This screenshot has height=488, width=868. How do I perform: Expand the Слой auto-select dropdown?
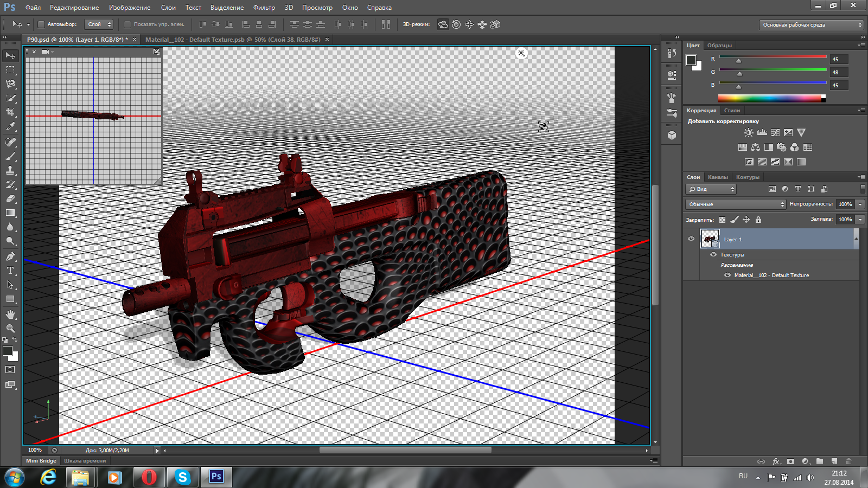[99, 24]
